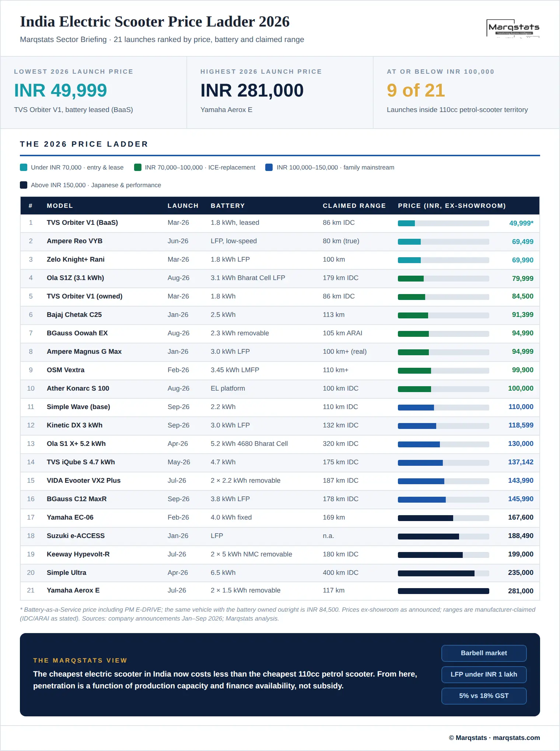Click the 2 × 5 kWh NMC removable battery
Viewport: 560px width, 751px height.
(x=251, y=554)
